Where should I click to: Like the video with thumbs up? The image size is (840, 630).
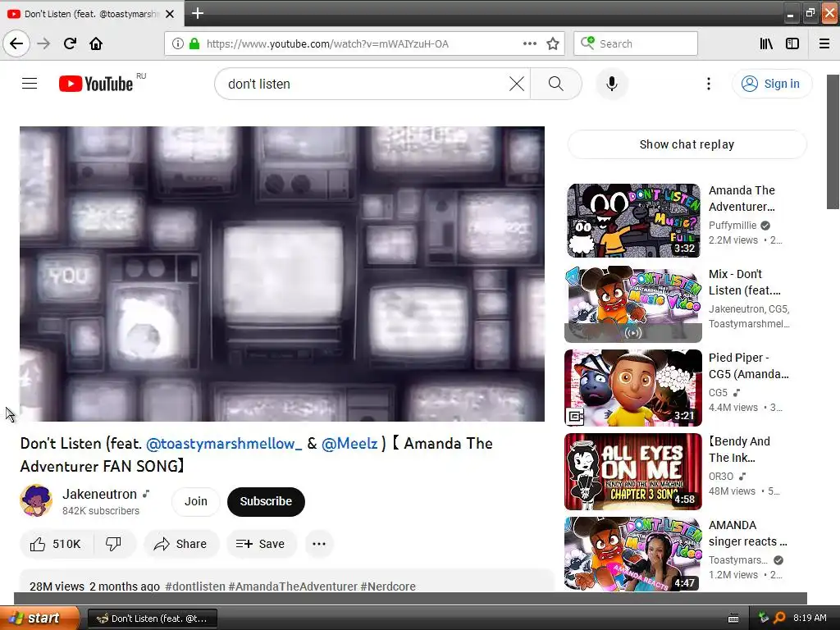pos(57,544)
